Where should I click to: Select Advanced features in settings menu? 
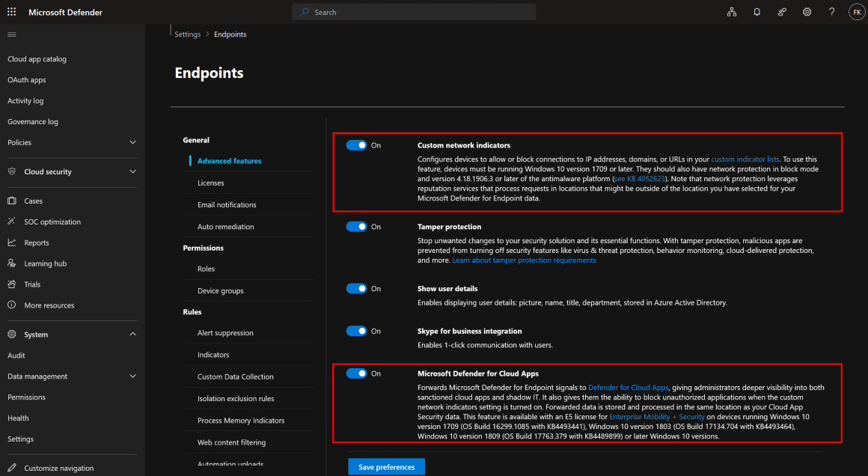[x=229, y=161]
